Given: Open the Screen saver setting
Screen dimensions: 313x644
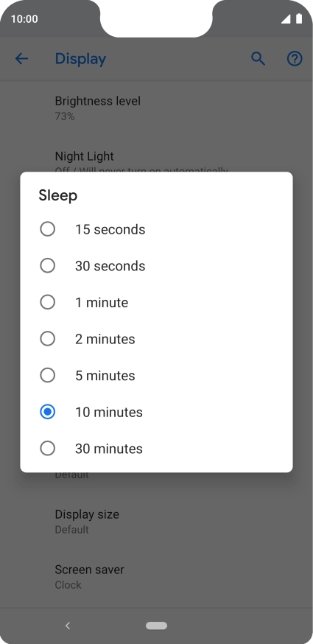Looking at the screenshot, I should [x=156, y=576].
